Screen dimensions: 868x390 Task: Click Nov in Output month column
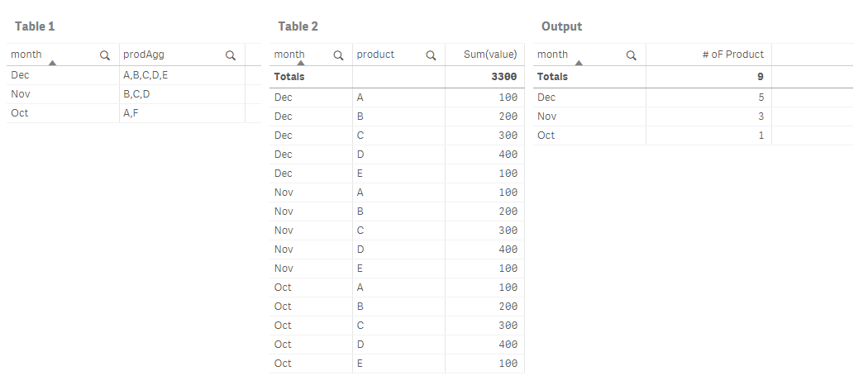coord(547,117)
